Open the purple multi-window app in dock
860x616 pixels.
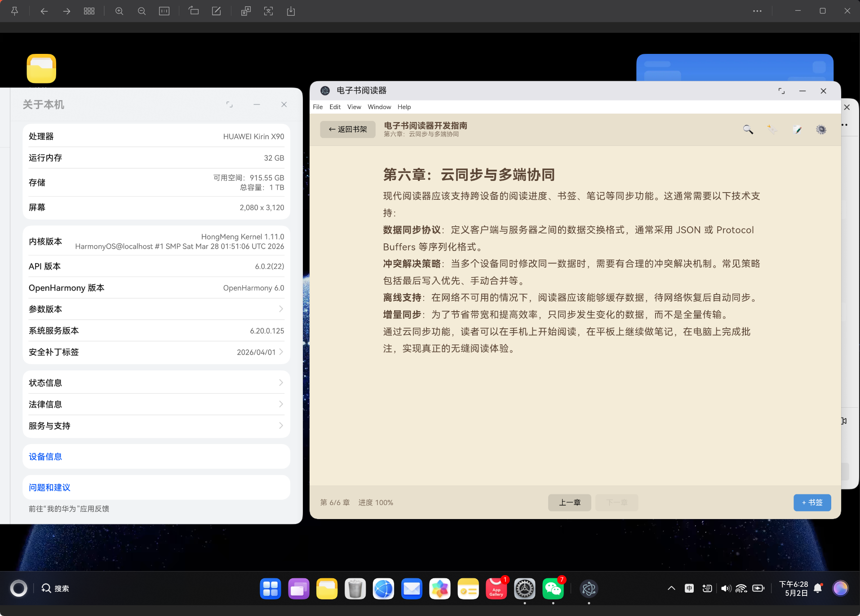[298, 589]
